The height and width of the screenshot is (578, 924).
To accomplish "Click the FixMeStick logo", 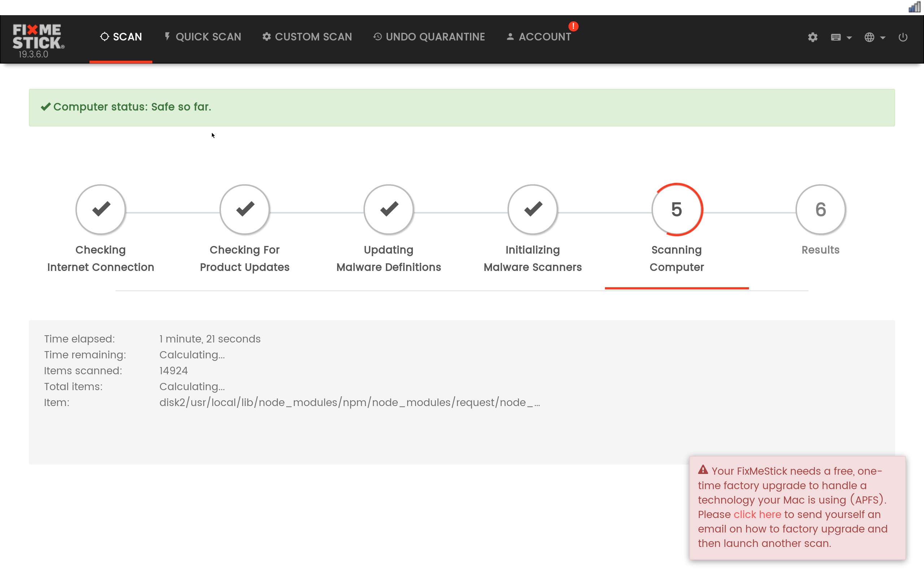I will [x=38, y=36].
